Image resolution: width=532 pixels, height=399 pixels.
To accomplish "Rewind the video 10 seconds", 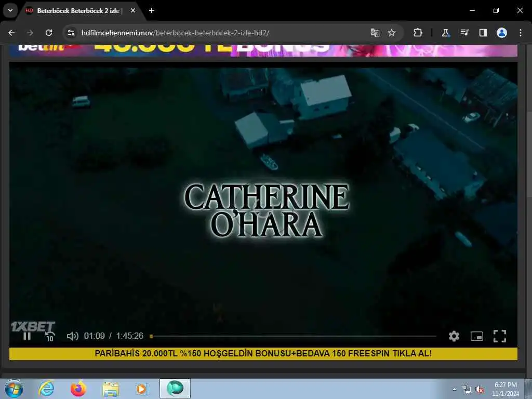I will click(x=49, y=336).
